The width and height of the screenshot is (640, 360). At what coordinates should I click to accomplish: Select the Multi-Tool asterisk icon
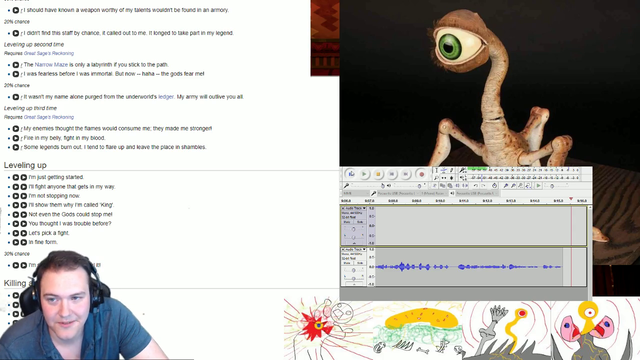451,178
